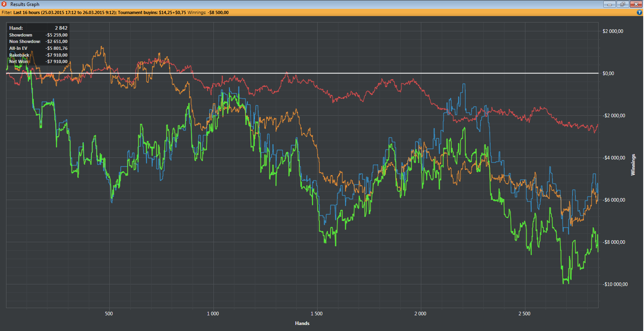Click the -$10 000,00 Y-axis label
This screenshot has width=644, height=331.
(615, 284)
